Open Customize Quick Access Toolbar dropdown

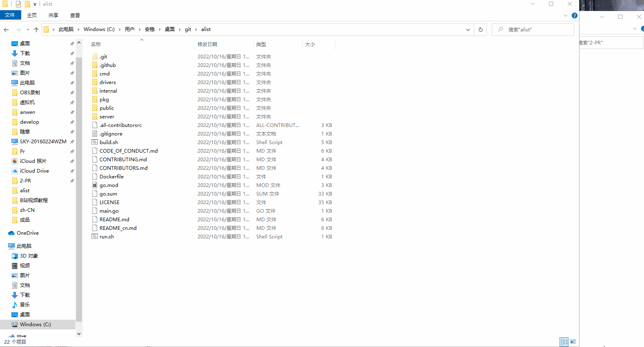point(35,4)
